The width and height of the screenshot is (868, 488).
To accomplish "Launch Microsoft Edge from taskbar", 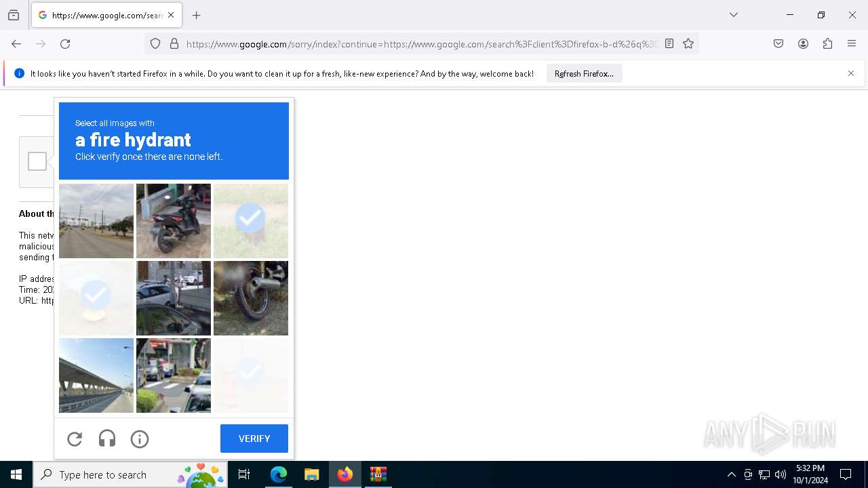I will tap(279, 474).
